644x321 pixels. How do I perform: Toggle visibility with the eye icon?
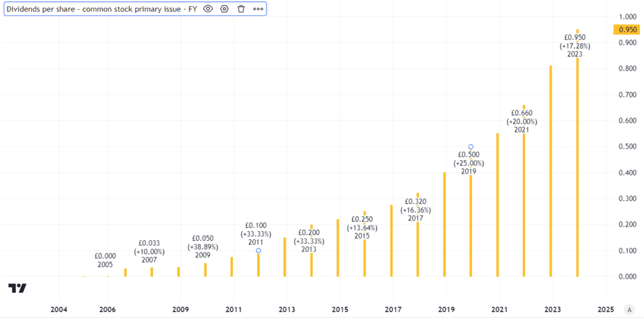click(x=208, y=9)
